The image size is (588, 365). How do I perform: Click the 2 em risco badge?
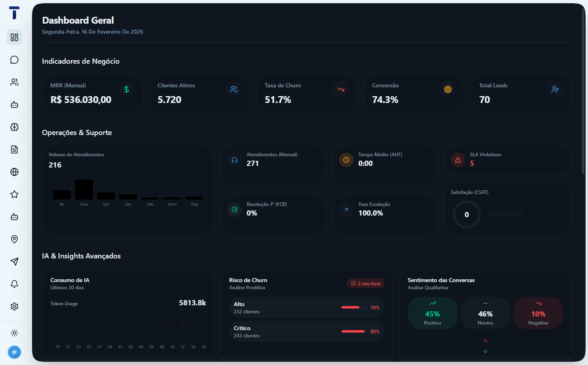pos(365,283)
